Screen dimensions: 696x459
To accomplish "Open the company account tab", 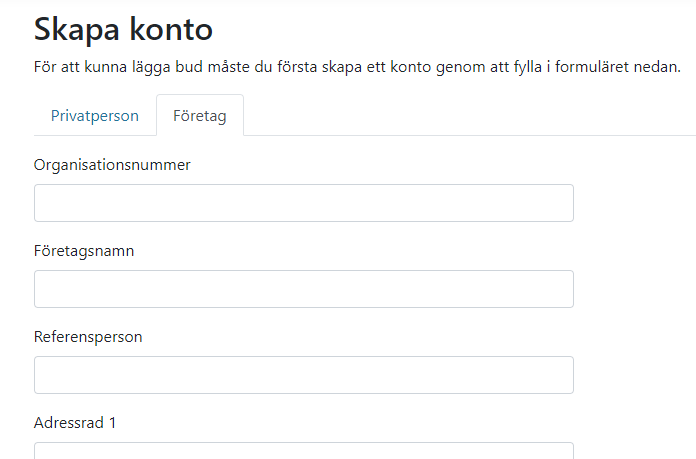I will [200, 115].
